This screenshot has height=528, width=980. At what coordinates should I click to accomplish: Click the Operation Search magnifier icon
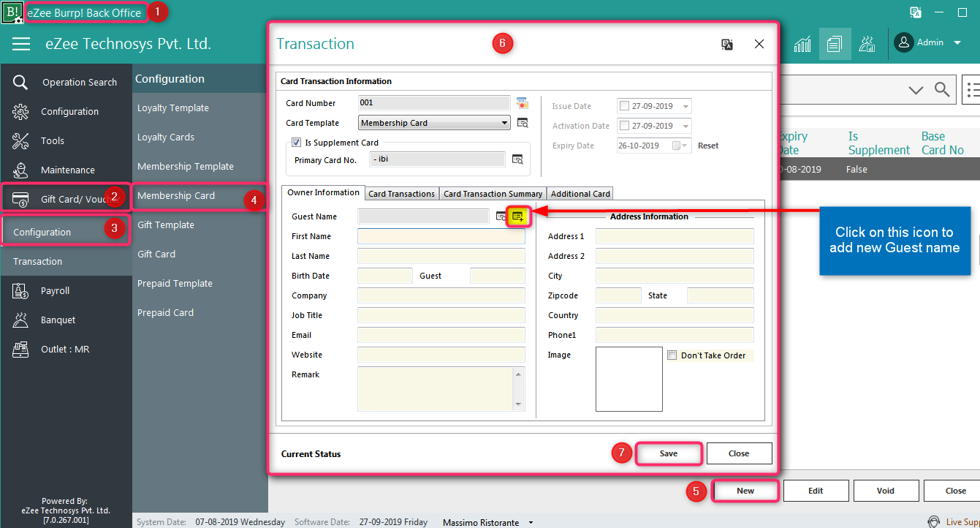click(x=20, y=82)
